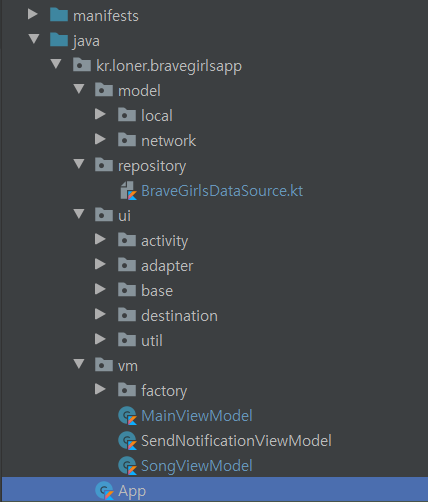Select the java folder label
The width and height of the screenshot is (428, 502).
click(x=86, y=41)
